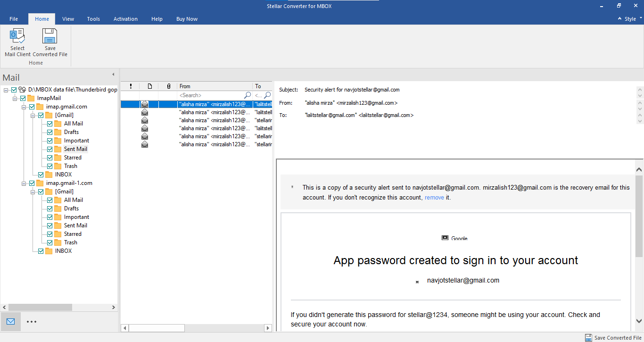The height and width of the screenshot is (342, 644).
Task: Click the attachment paperclip column header
Action: click(x=168, y=86)
